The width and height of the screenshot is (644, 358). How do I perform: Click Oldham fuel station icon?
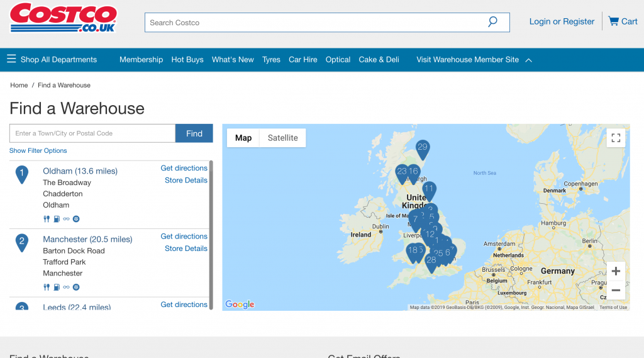(x=57, y=219)
